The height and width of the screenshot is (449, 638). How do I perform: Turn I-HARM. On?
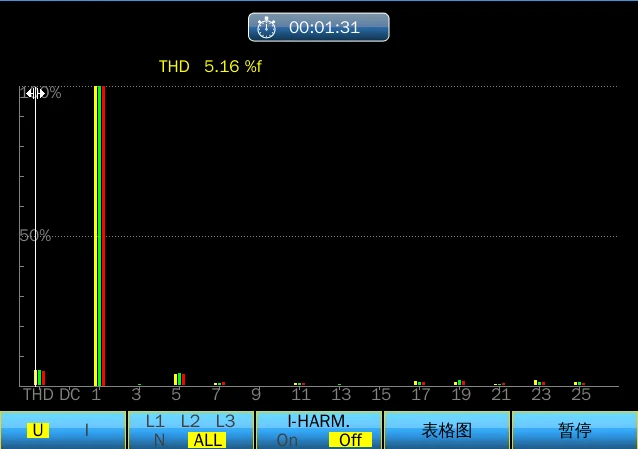[287, 440]
